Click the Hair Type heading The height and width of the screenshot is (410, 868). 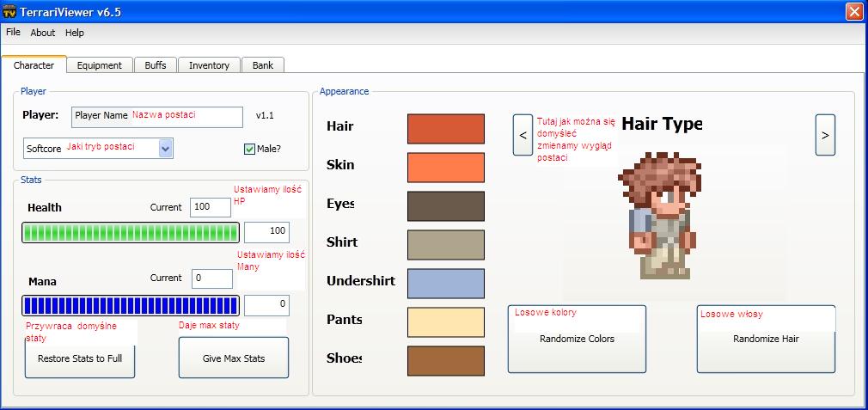tap(662, 124)
